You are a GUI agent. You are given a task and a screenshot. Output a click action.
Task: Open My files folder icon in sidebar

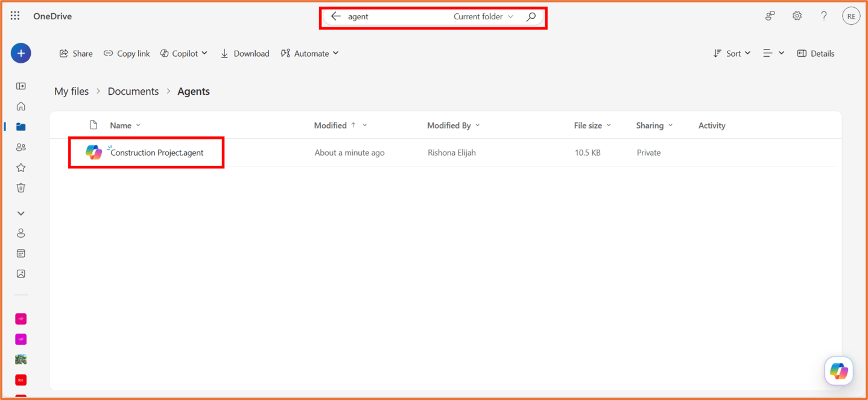(21, 127)
